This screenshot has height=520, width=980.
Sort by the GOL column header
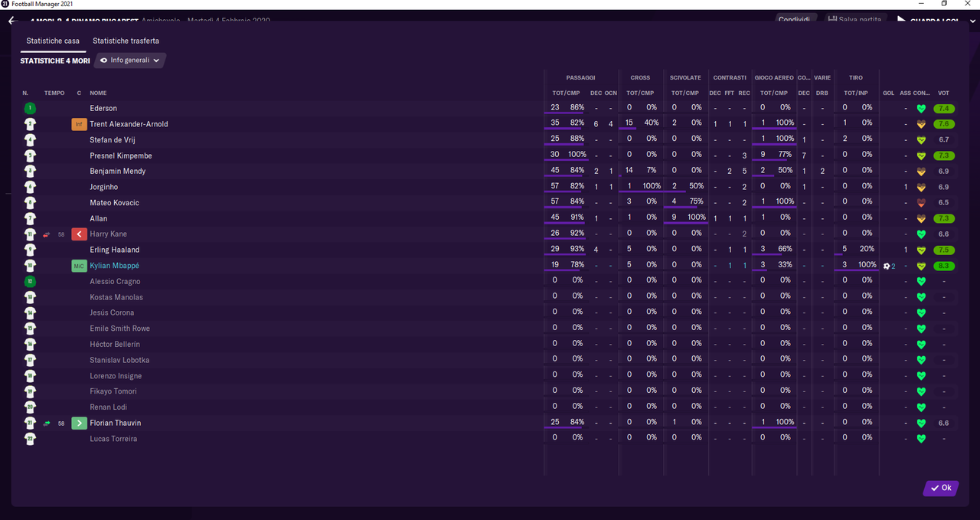[x=888, y=93]
